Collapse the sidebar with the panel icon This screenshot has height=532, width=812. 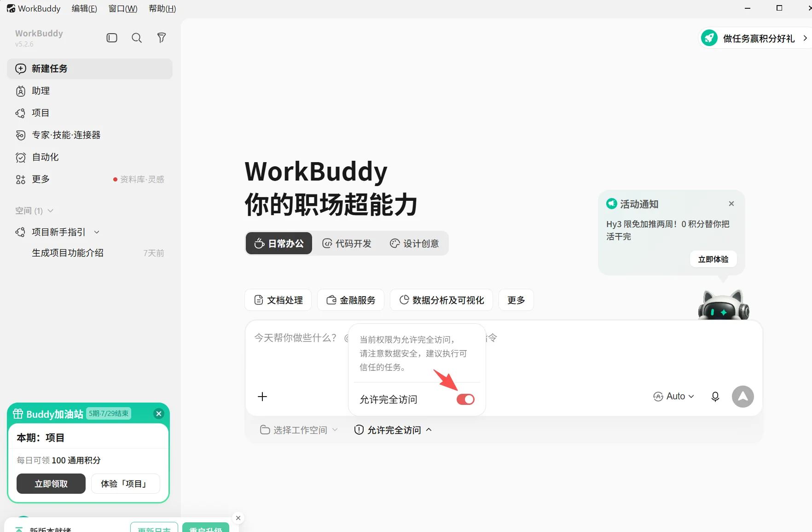coord(112,38)
